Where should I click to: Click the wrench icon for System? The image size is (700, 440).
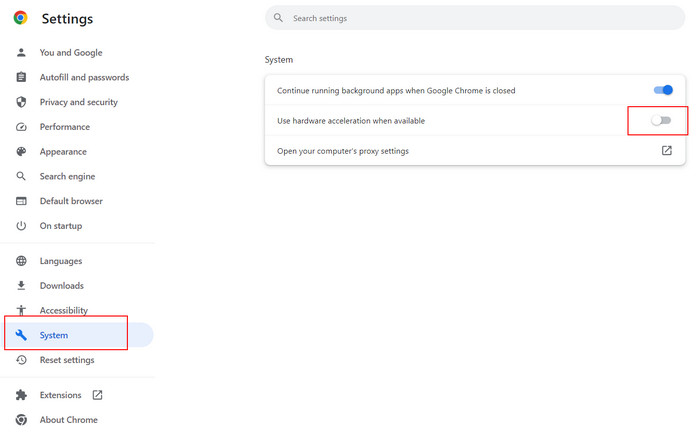(21, 335)
